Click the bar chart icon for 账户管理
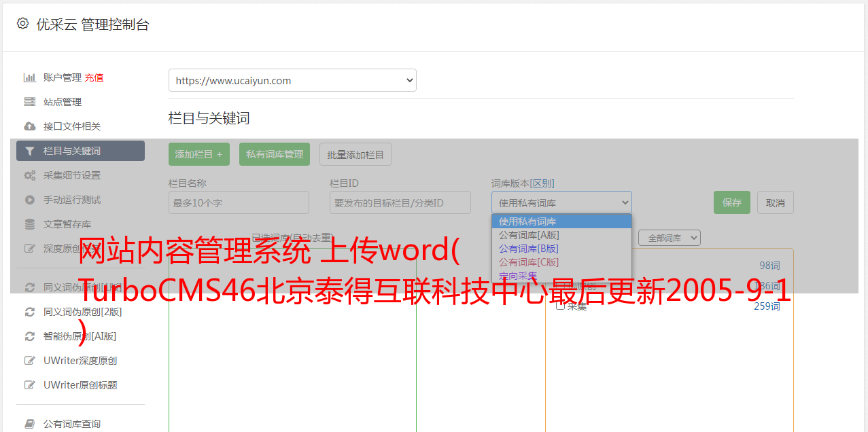868x432 pixels. point(30,77)
